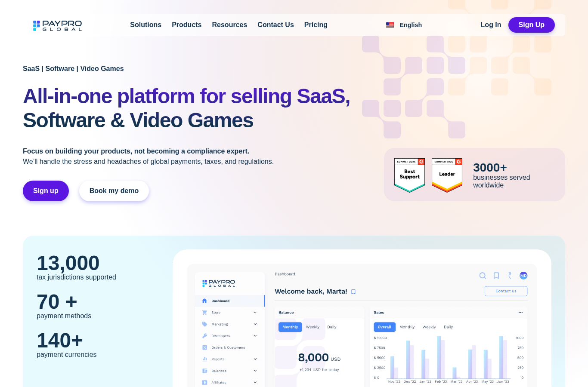
Task: Click the Dashboard label in the sidebar
Action: 220,301
